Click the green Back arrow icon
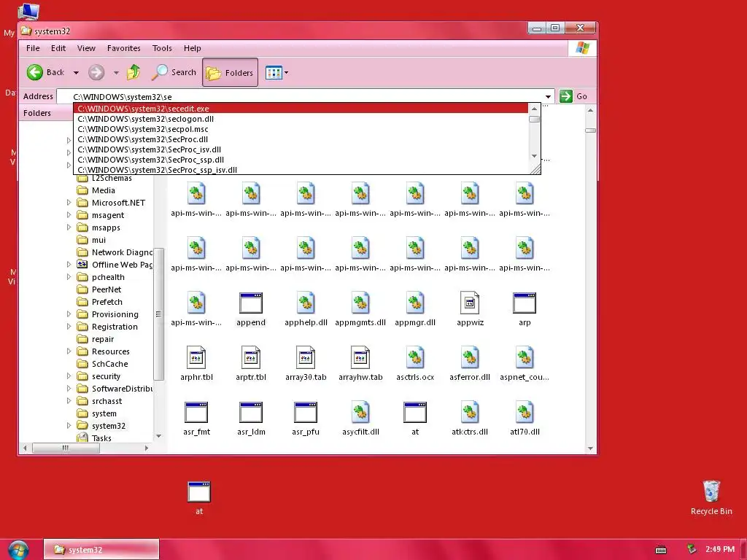This screenshot has width=747, height=560. coord(34,72)
